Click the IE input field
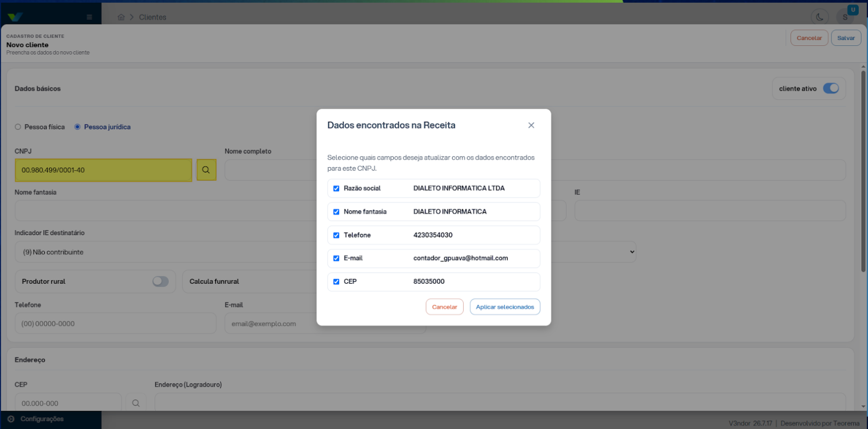Viewport: 868px width, 429px height. click(x=710, y=211)
